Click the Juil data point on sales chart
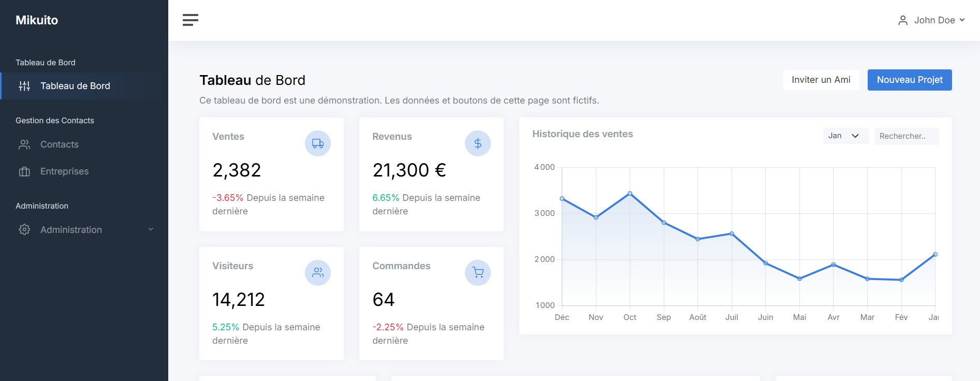Viewport: 980px width, 381px height. point(732,233)
